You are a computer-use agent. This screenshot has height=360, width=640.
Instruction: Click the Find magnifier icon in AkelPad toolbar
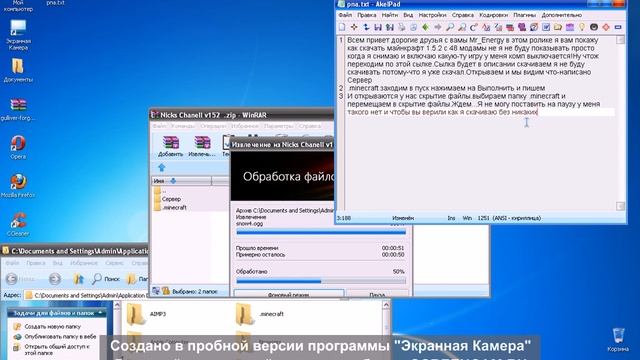(x=450, y=27)
